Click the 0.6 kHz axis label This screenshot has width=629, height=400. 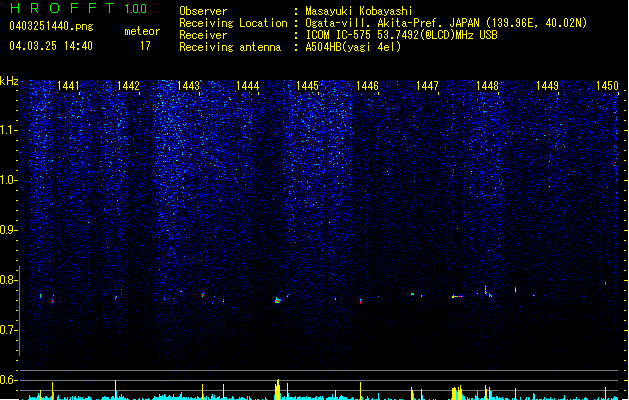coord(9,380)
